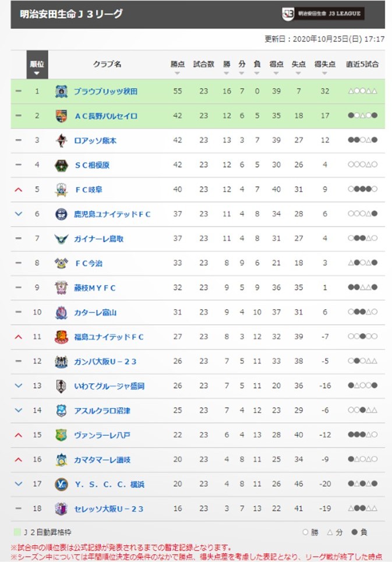This screenshot has height=562, width=392.
Task: Sort by 得失点 goal difference arrow
Action: [324, 73]
